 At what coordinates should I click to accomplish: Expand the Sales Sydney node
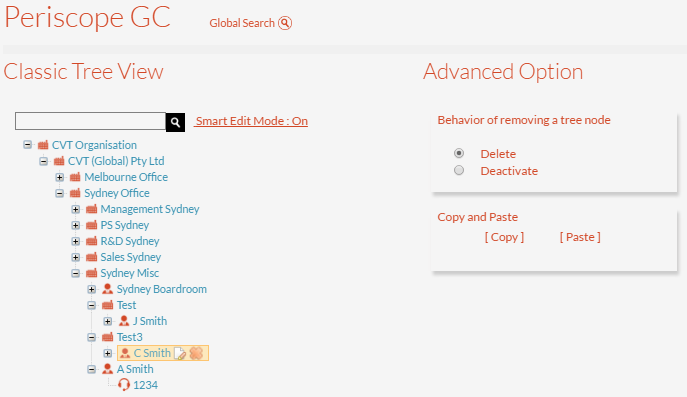click(x=76, y=257)
